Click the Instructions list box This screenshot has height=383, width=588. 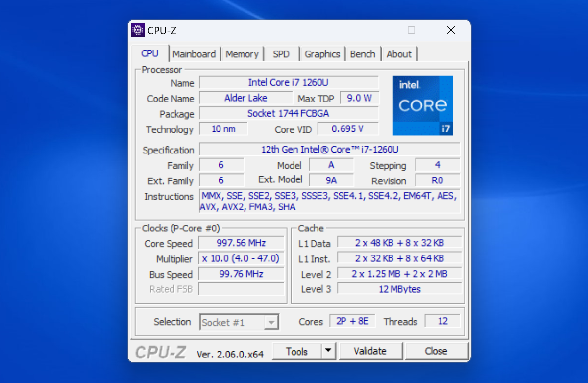(x=330, y=202)
